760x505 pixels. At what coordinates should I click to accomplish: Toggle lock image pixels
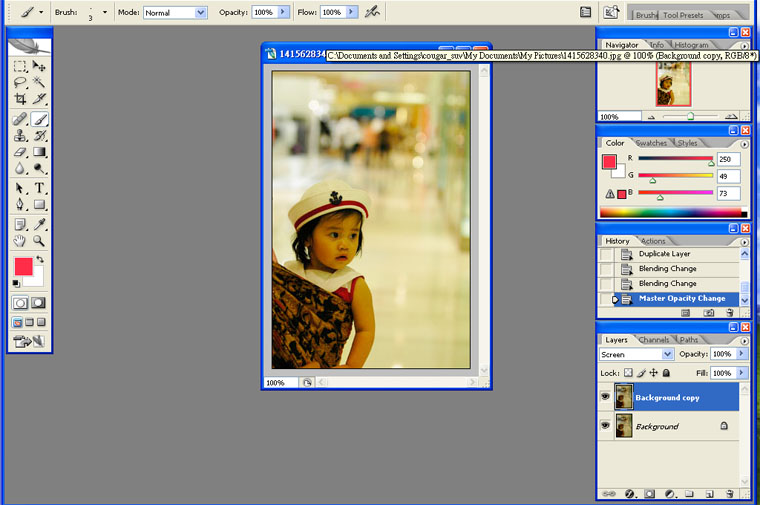click(641, 373)
